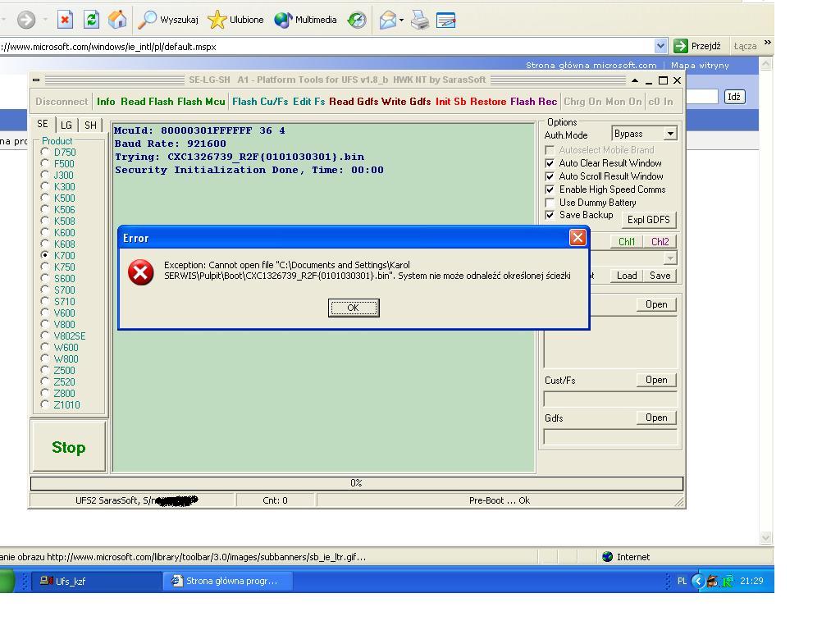Click Open button next to Gdfs

[x=656, y=418]
